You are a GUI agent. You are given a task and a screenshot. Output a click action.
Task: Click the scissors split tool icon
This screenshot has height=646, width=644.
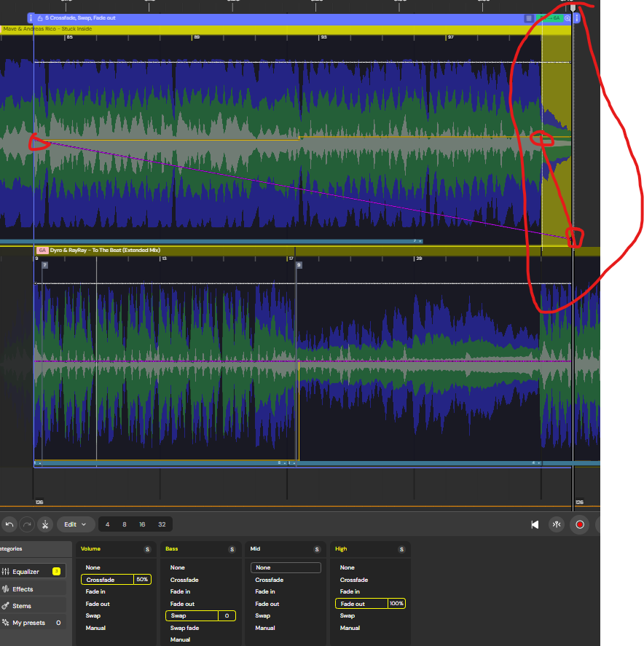pos(44,524)
